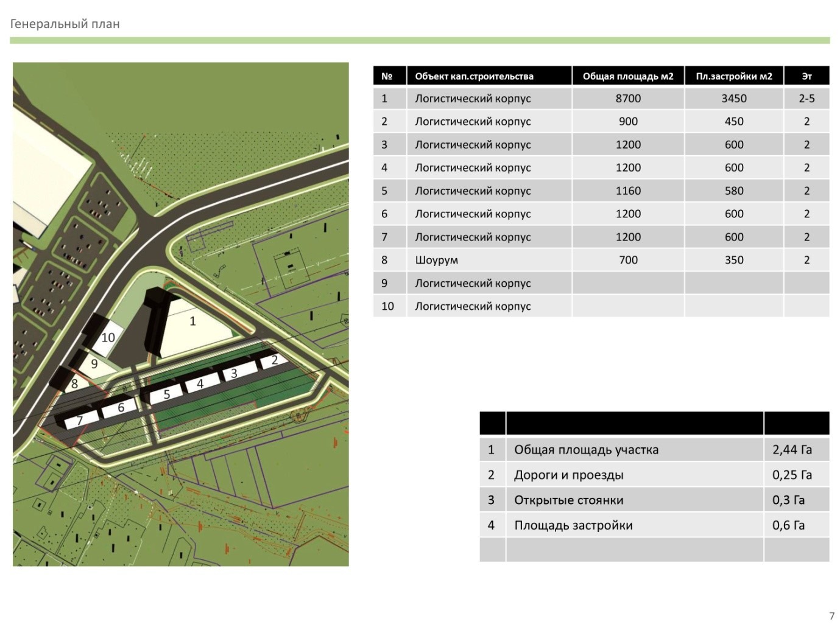The width and height of the screenshot is (840, 630).
Task: Click footprint cell '3450'
Action: [734, 98]
